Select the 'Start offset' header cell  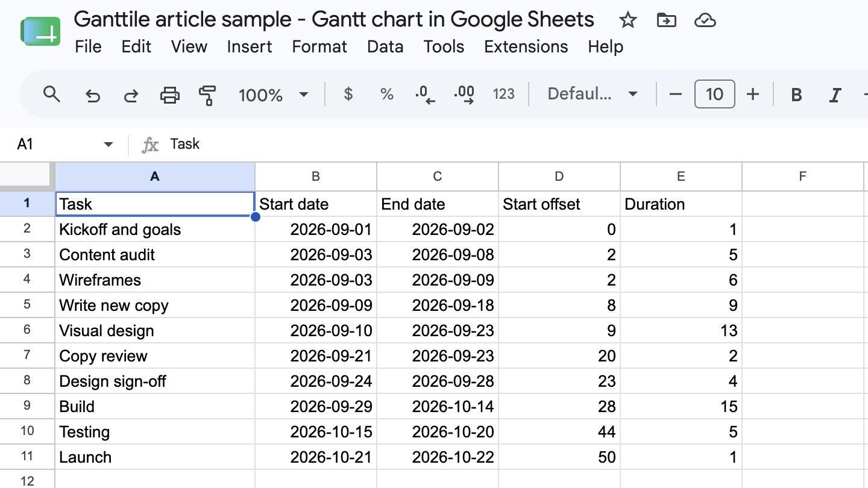(x=559, y=204)
